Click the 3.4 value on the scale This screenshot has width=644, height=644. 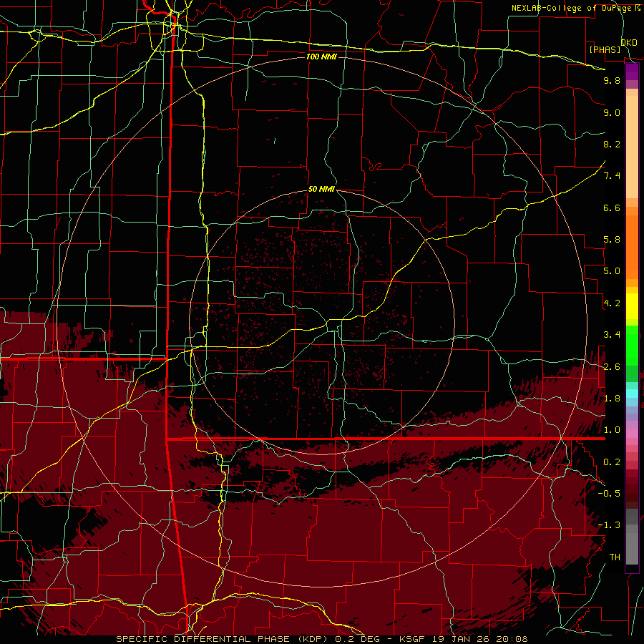pyautogui.click(x=612, y=335)
